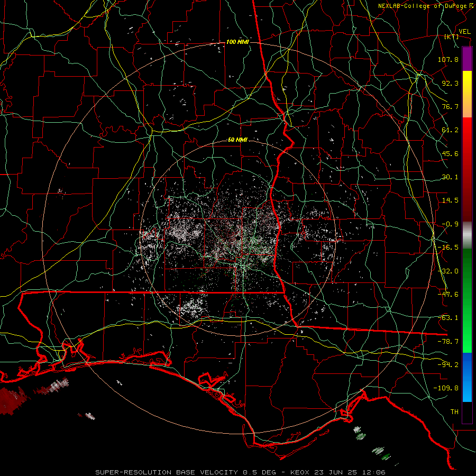
Task: Click the green segment of the velocity color bar
Action: tap(467, 300)
